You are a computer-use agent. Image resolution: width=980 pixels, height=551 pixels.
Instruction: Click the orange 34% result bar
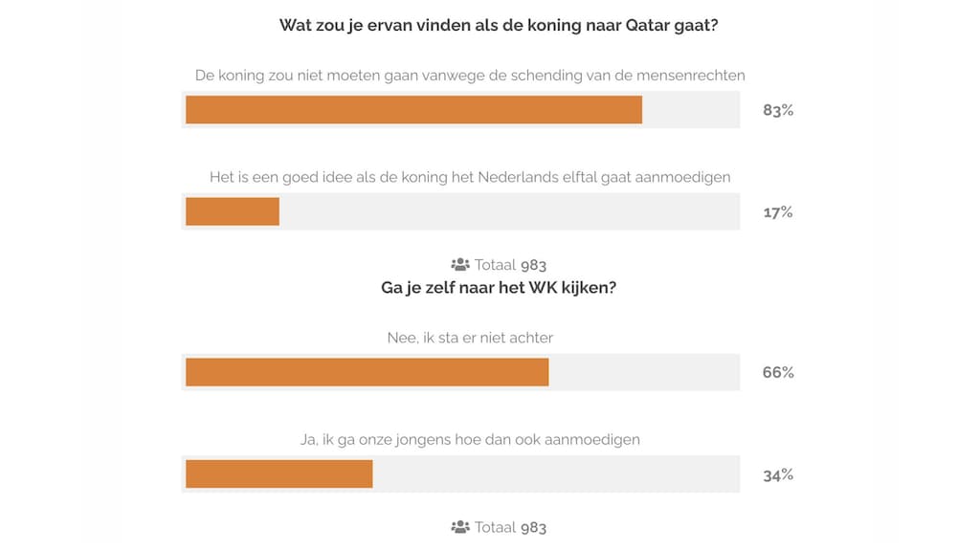tap(278, 474)
